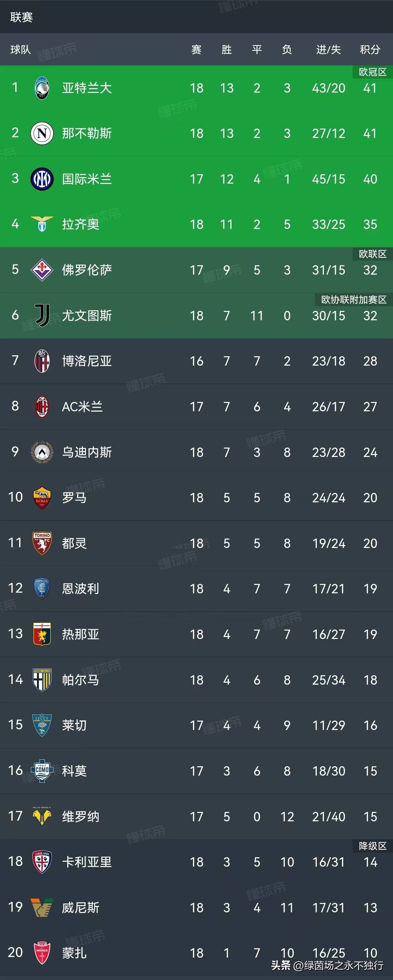This screenshot has height=980, width=393.
Task: Open the Napoli club logo
Action: pyautogui.click(x=42, y=133)
